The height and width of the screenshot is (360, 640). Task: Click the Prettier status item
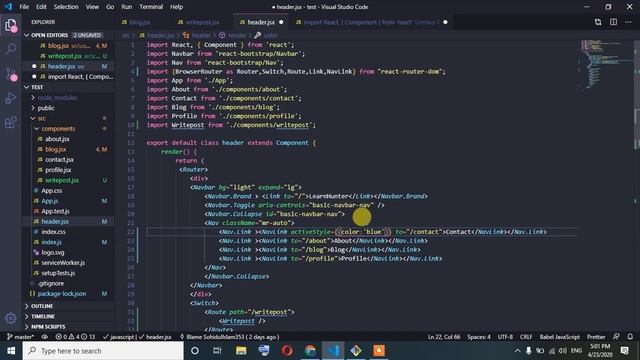tap(596, 337)
